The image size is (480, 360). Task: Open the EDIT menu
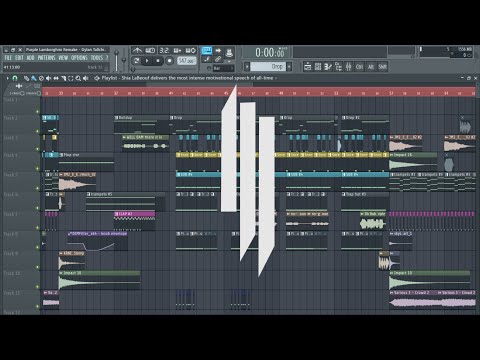(x=19, y=58)
